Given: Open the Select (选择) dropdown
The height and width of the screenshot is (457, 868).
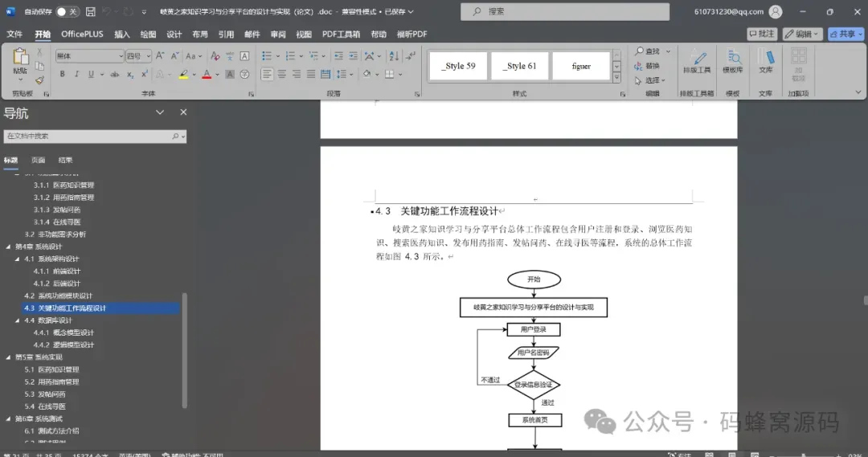Looking at the screenshot, I should point(650,80).
